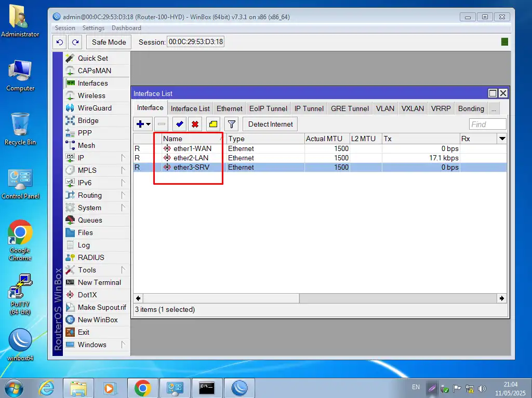Click the Find search field
This screenshot has height=398, width=532.
pos(487,124)
